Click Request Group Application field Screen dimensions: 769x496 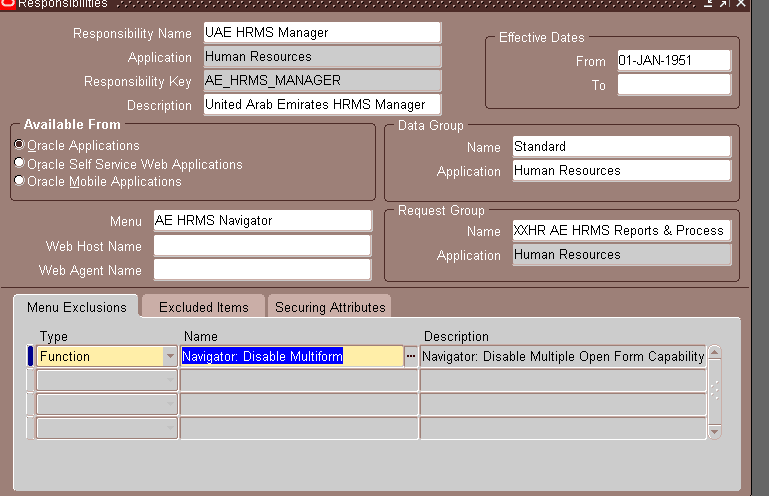click(x=621, y=255)
